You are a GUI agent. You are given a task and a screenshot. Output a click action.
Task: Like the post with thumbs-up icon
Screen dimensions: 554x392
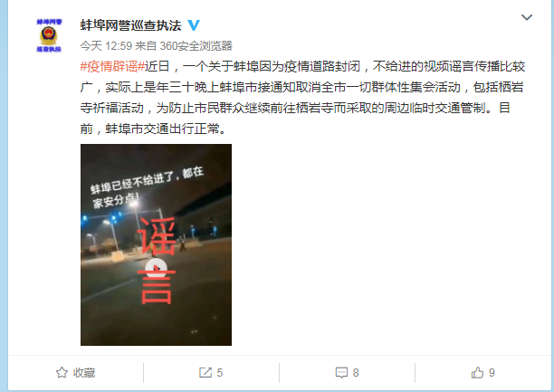(x=477, y=372)
